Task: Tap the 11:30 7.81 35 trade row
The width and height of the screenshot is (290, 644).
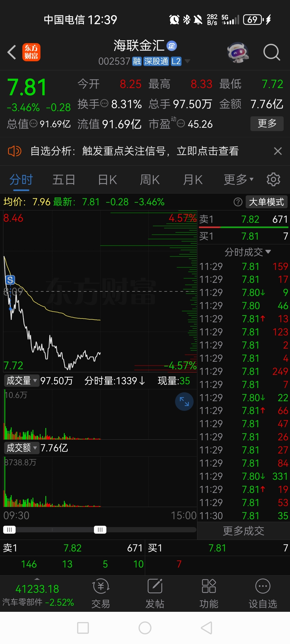Action: coord(244,516)
